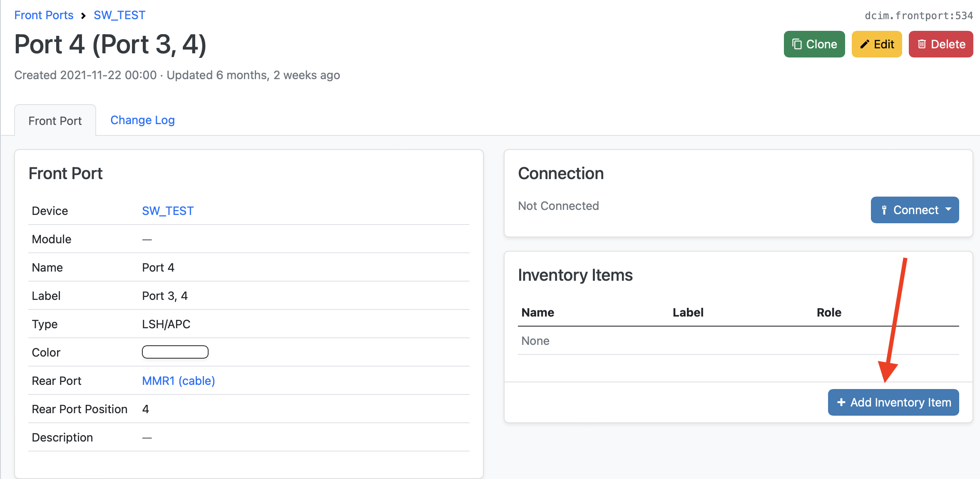Click the plug icon on Connect
The image size is (980, 479).
884,210
